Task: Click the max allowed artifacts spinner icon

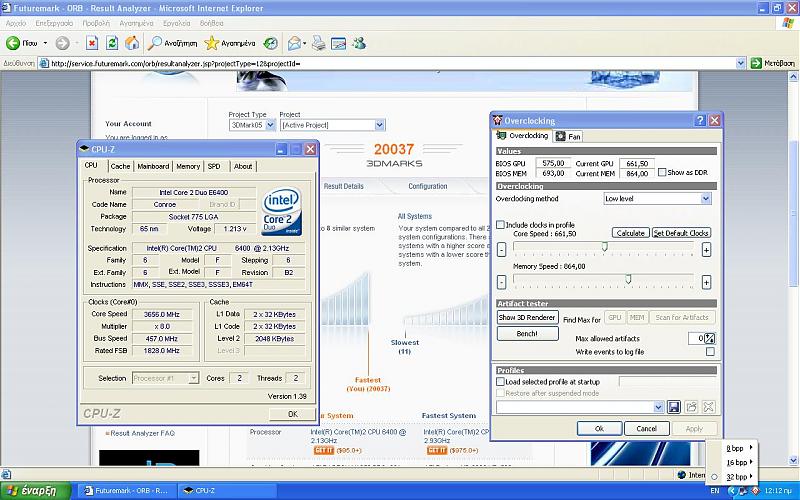Action: click(x=710, y=338)
